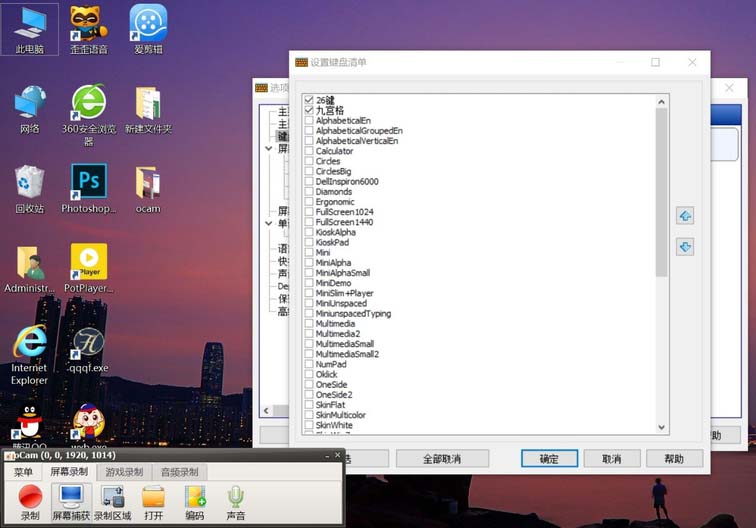Enable the Calculator keyboard checkbox

coord(309,150)
